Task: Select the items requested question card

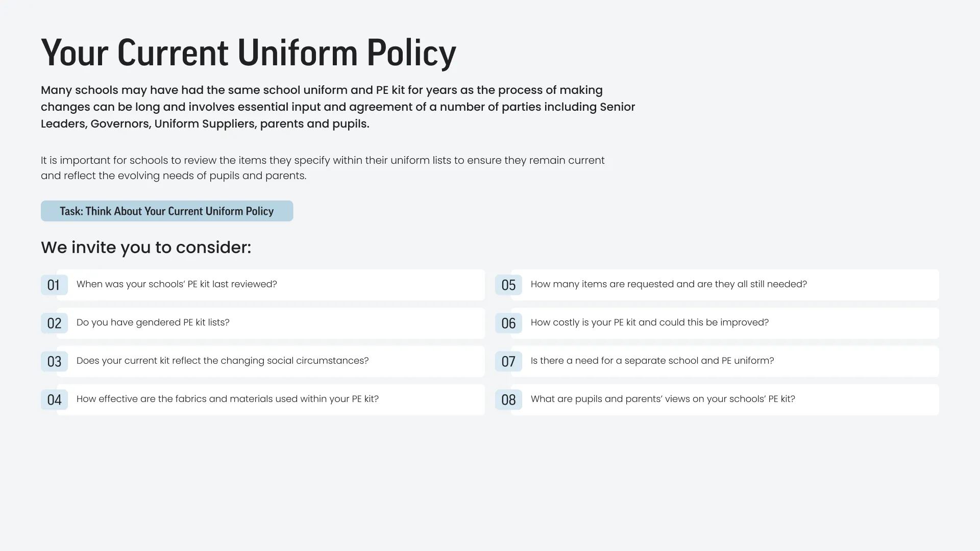Action: pos(725,285)
